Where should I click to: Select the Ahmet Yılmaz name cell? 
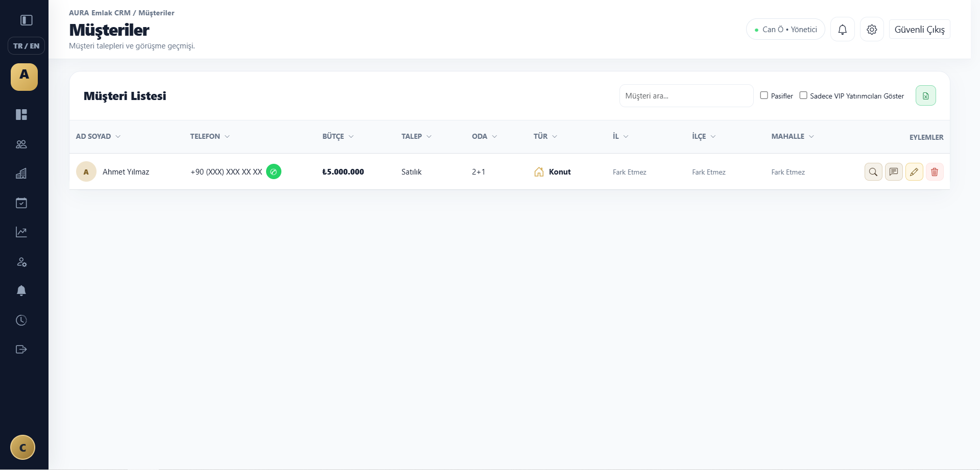coord(126,172)
